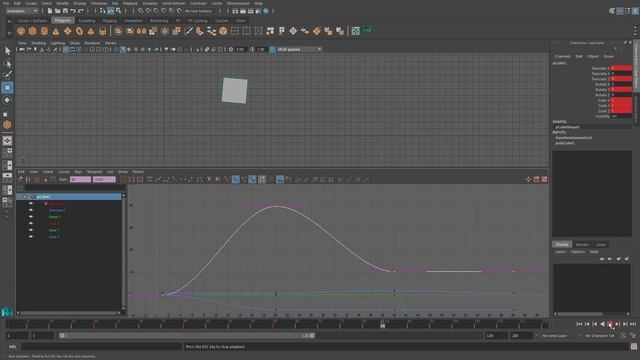
Task: Open the Animation menu set dropdown
Action: point(22,11)
